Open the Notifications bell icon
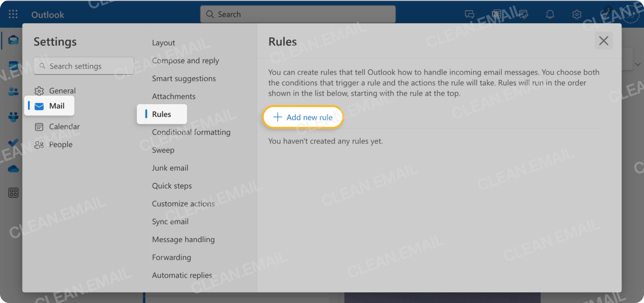Screen dimensions: 644x303 pos(550,14)
